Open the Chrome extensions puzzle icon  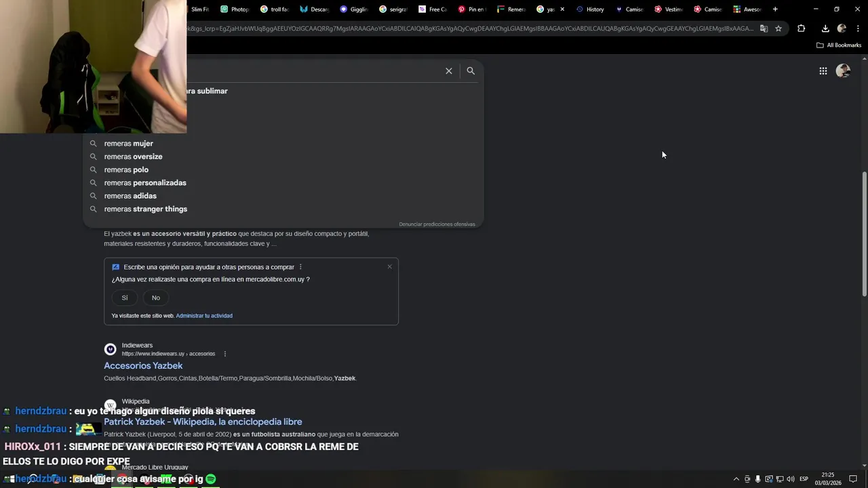801,28
